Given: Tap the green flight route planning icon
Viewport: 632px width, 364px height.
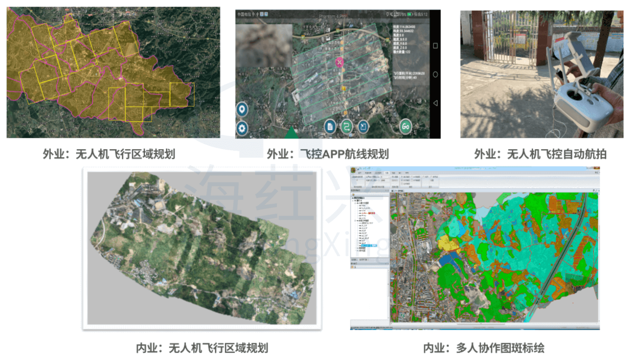Looking at the screenshot, I should click(x=346, y=127).
